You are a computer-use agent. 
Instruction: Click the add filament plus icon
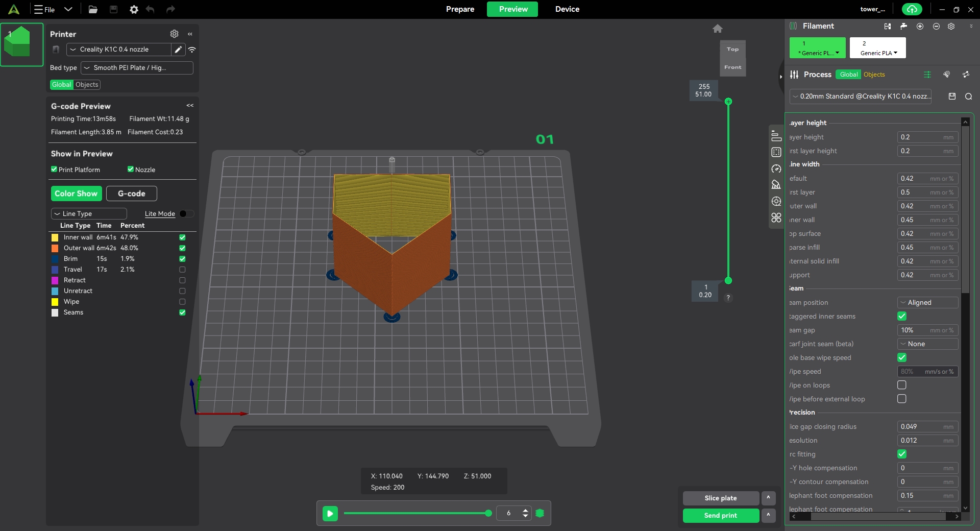click(x=920, y=26)
